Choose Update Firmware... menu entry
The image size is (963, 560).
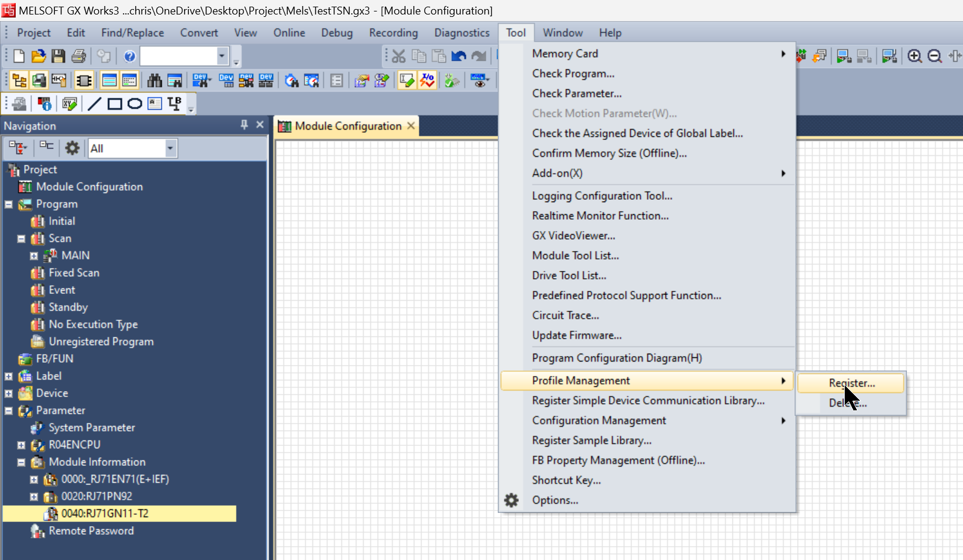pyautogui.click(x=646, y=336)
